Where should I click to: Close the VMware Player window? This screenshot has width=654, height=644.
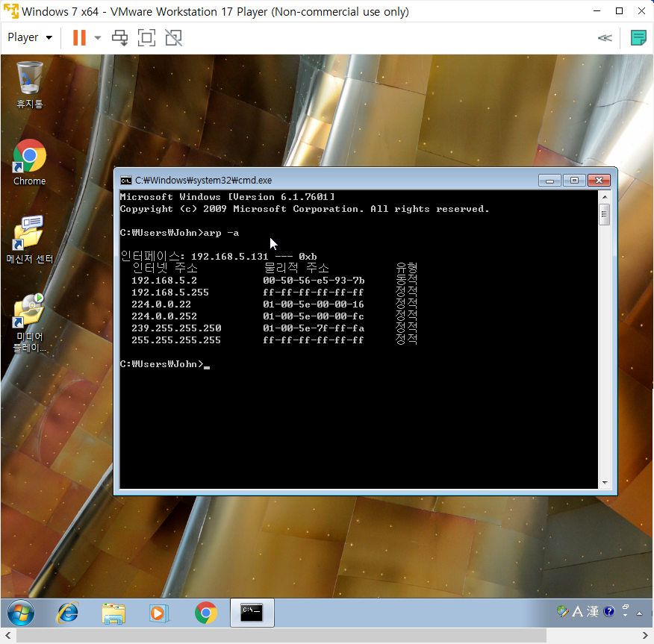click(642, 11)
